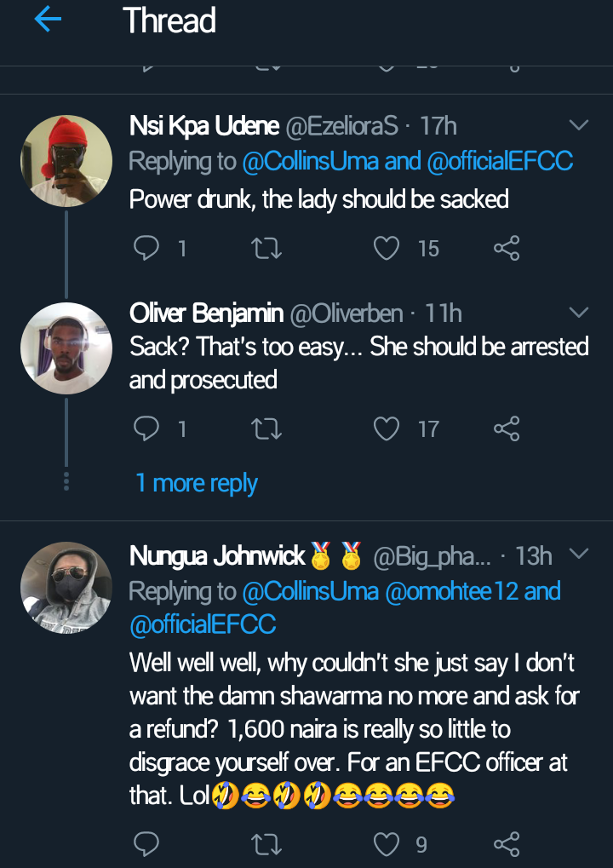The image size is (613, 868).
Task: Show the '1 more reply' link
Action: pos(197,483)
